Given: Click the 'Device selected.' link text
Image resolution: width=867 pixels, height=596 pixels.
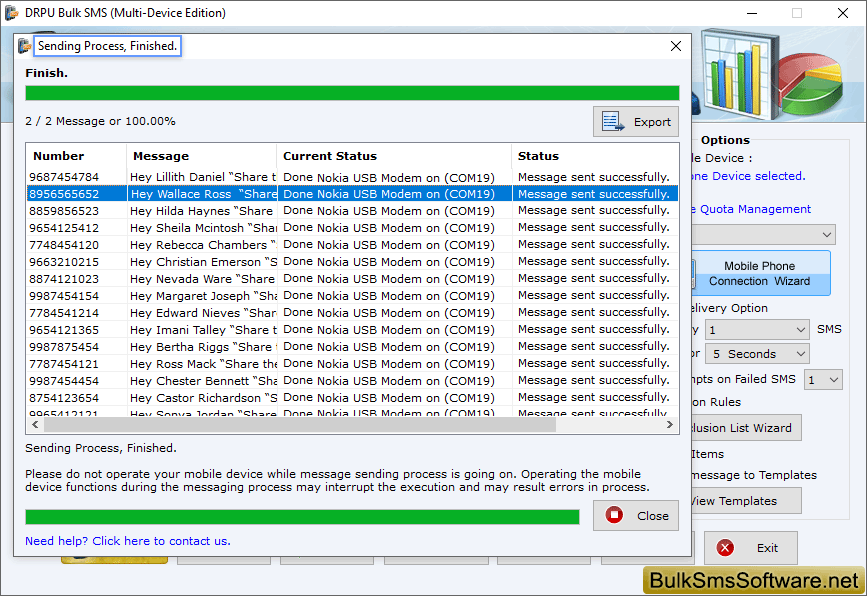Looking at the screenshot, I should click(x=748, y=176).
